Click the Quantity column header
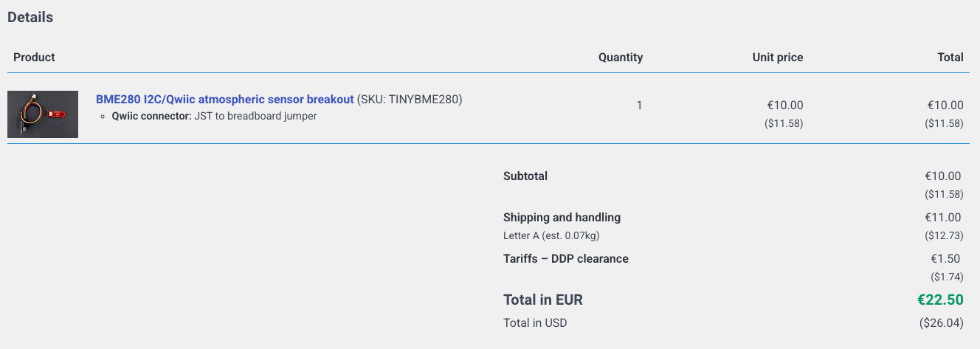The image size is (980, 349). tap(620, 58)
